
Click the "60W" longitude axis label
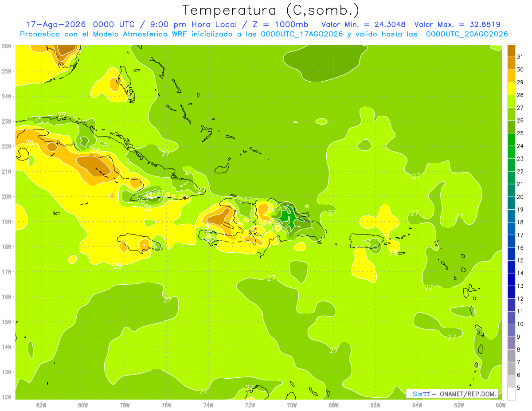click(501, 405)
